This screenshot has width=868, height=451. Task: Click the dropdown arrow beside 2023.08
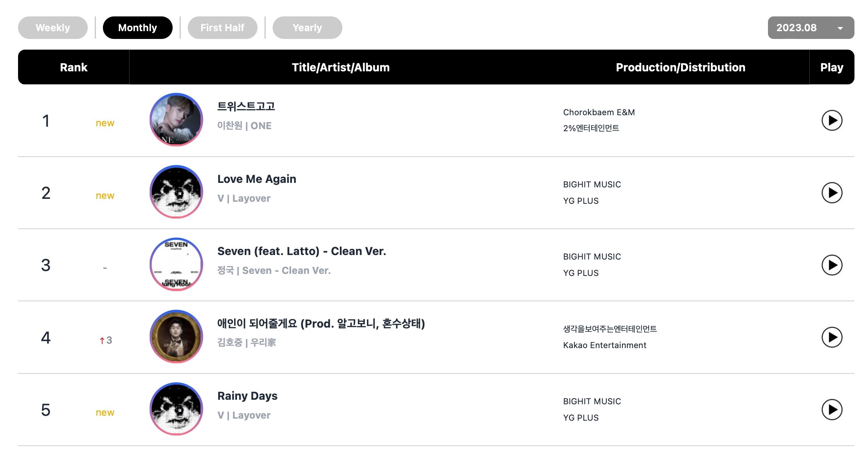(x=840, y=28)
